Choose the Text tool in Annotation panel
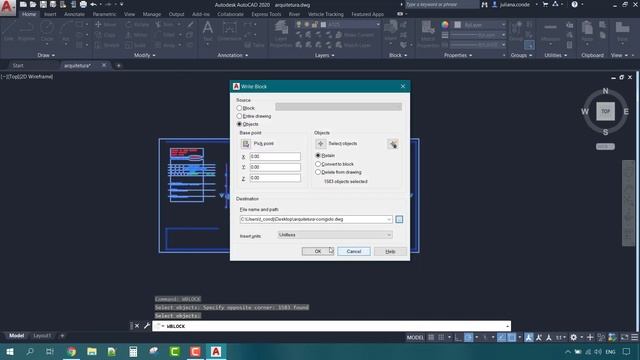The height and width of the screenshot is (360, 640). coord(207,31)
